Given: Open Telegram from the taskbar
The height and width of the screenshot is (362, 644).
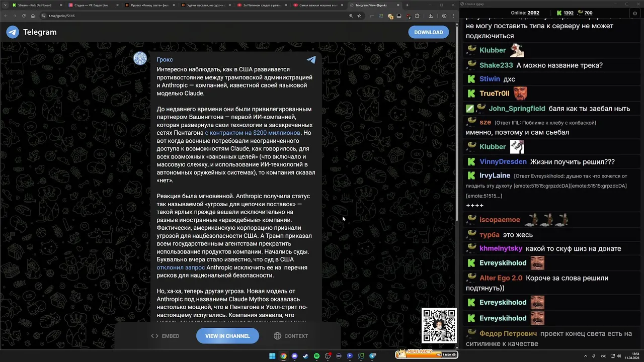Looking at the screenshot, I should (372, 356).
